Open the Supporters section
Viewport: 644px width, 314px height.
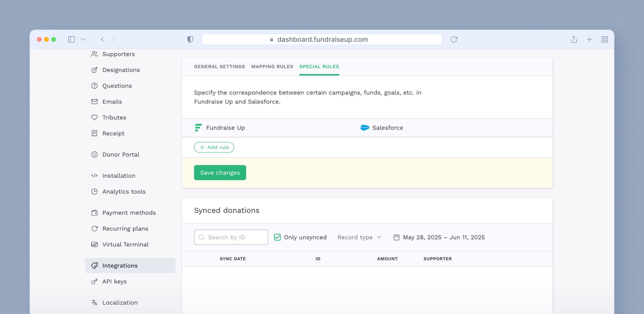point(118,54)
